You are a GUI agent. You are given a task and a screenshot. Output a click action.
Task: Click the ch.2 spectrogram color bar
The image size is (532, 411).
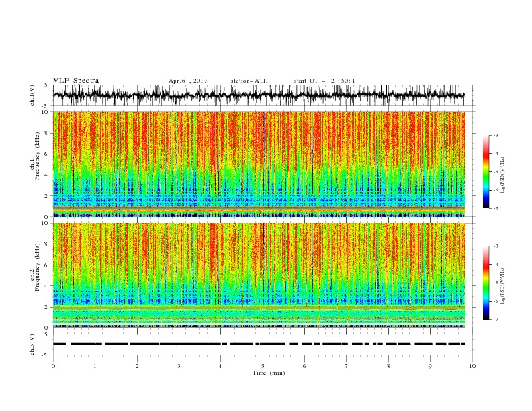click(x=486, y=283)
